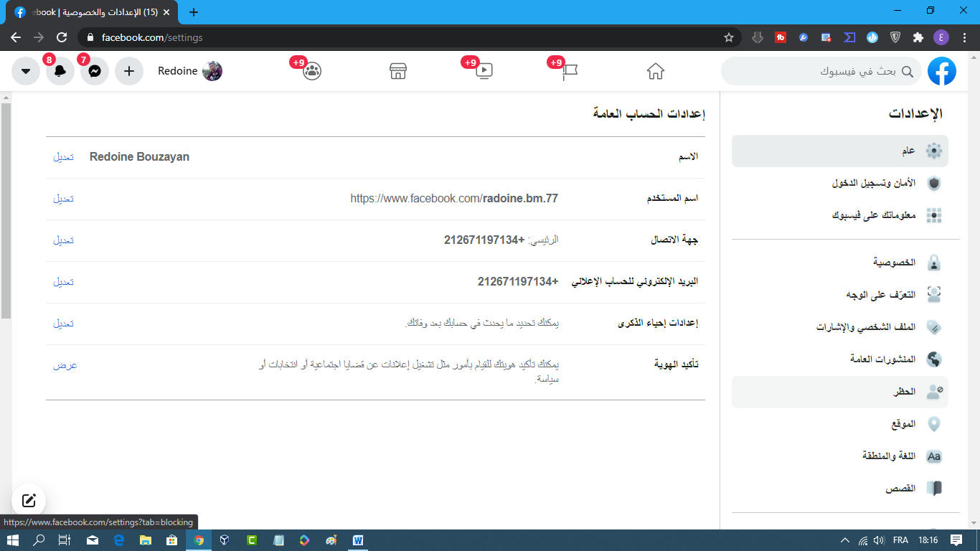Open the volume tray icon
The width and height of the screenshot is (980, 551).
(879, 540)
